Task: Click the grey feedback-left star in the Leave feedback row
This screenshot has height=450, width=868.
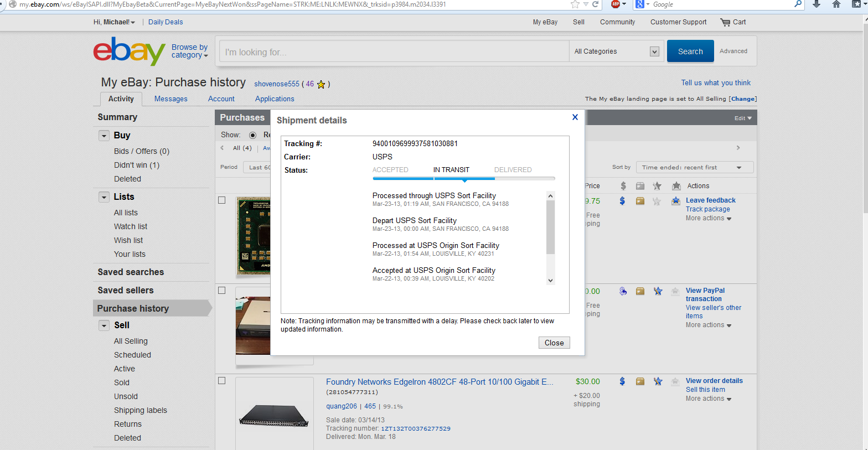Action: click(657, 201)
